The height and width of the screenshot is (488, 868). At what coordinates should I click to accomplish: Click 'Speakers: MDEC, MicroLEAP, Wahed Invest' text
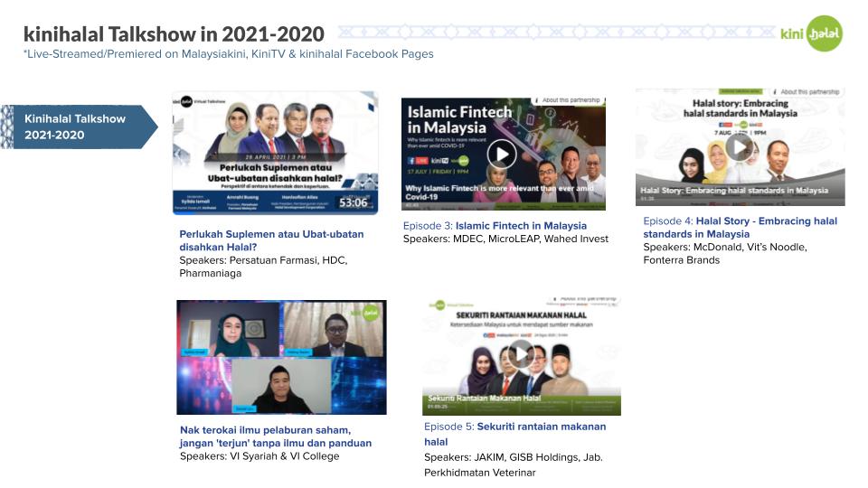click(x=505, y=239)
